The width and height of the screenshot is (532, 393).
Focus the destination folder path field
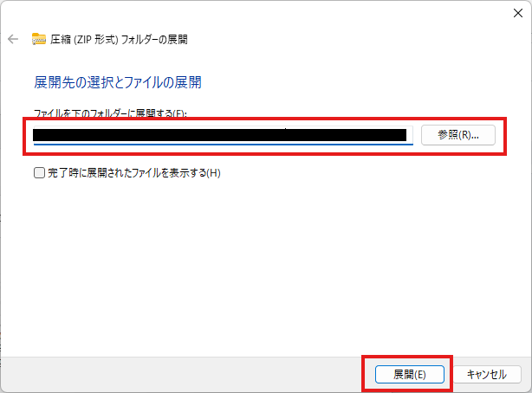tap(223, 135)
